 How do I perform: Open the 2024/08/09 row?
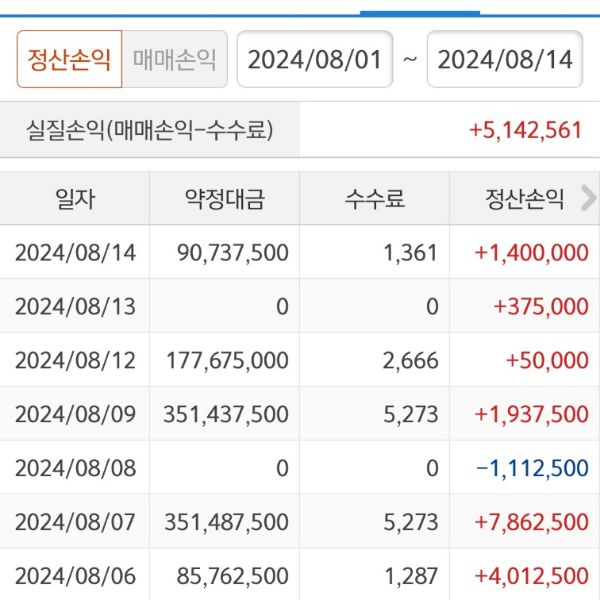(75, 414)
